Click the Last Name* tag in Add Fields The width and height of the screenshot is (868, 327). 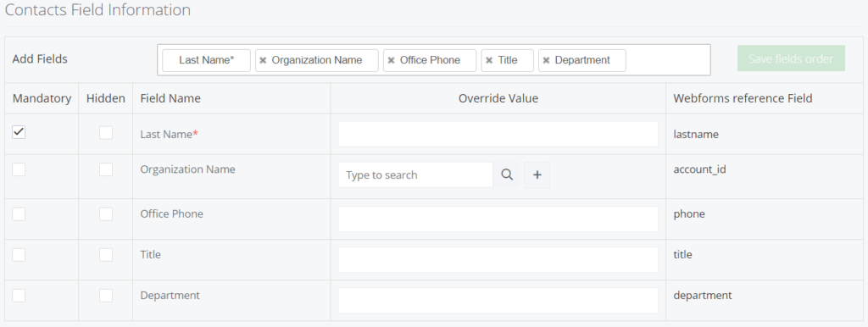(207, 60)
